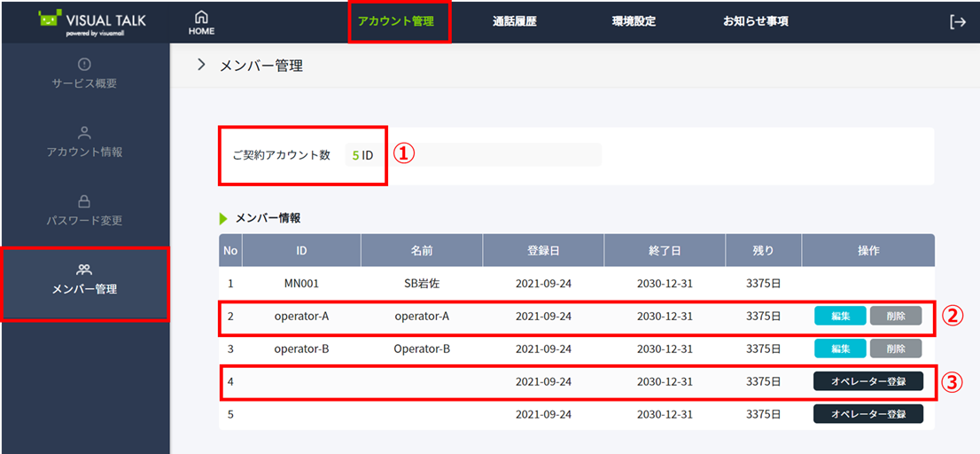
Task: Open the 環境設定 tab
Action: point(634,21)
